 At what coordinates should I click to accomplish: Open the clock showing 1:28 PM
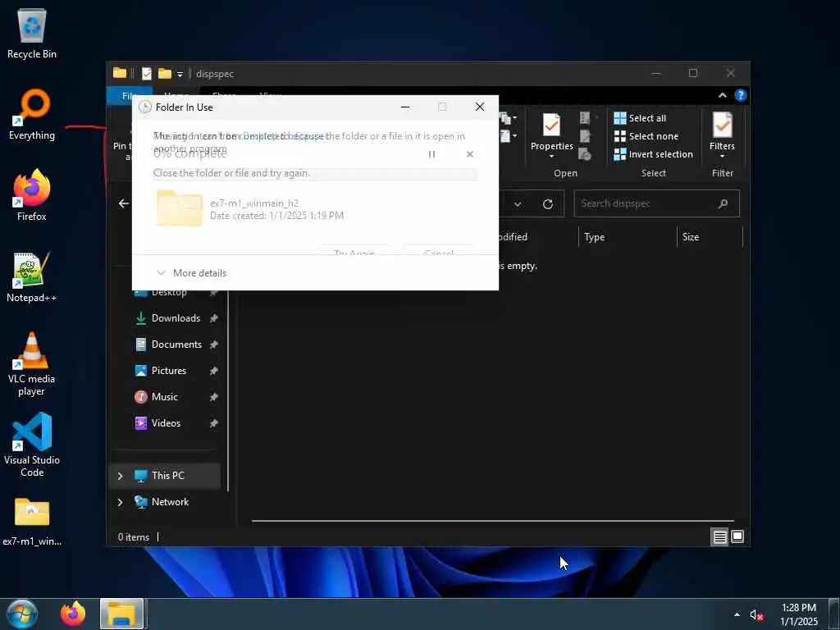click(799, 614)
